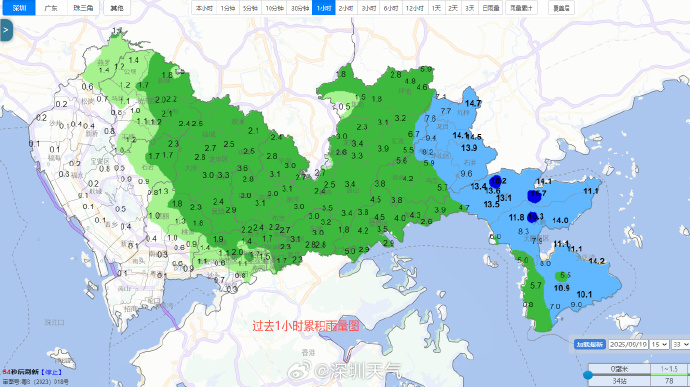Open the hour dropdown showing 15
690x387 pixels.
659,344
